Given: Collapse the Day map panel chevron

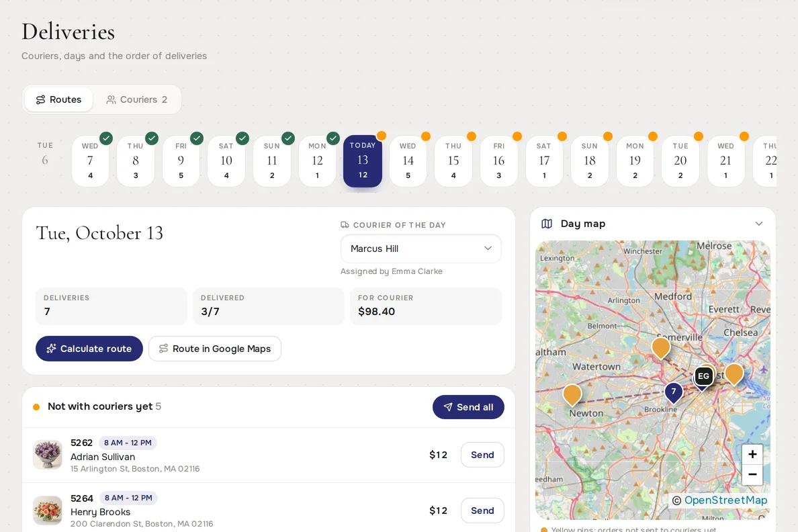Looking at the screenshot, I should click(759, 224).
